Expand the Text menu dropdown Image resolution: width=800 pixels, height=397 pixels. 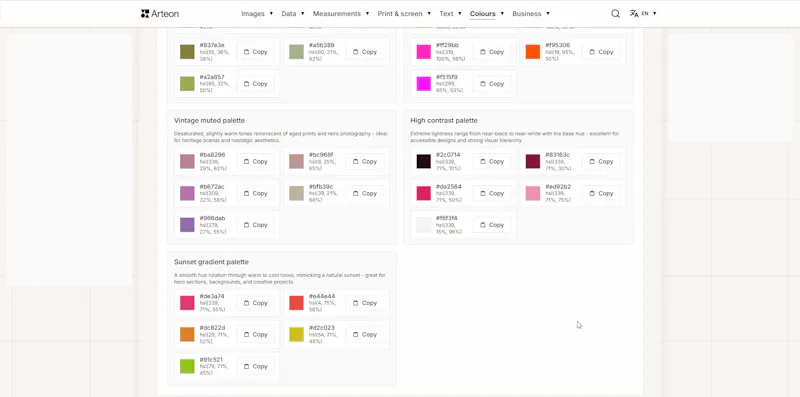point(460,14)
